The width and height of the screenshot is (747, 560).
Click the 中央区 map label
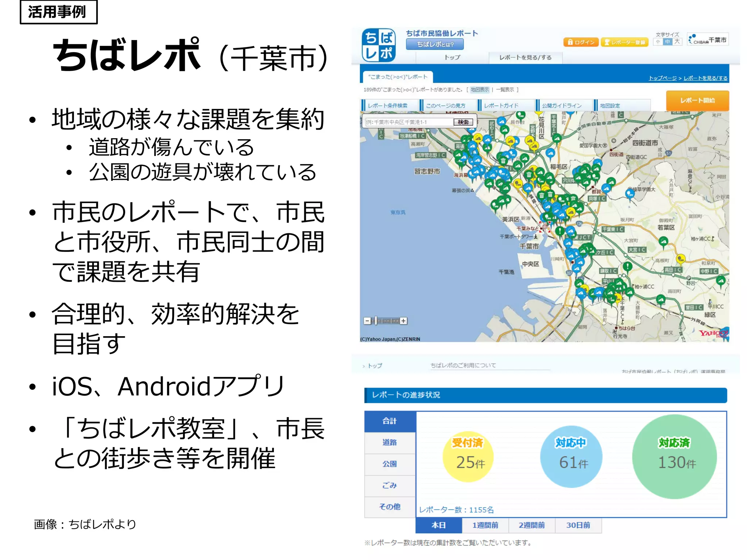click(x=530, y=264)
